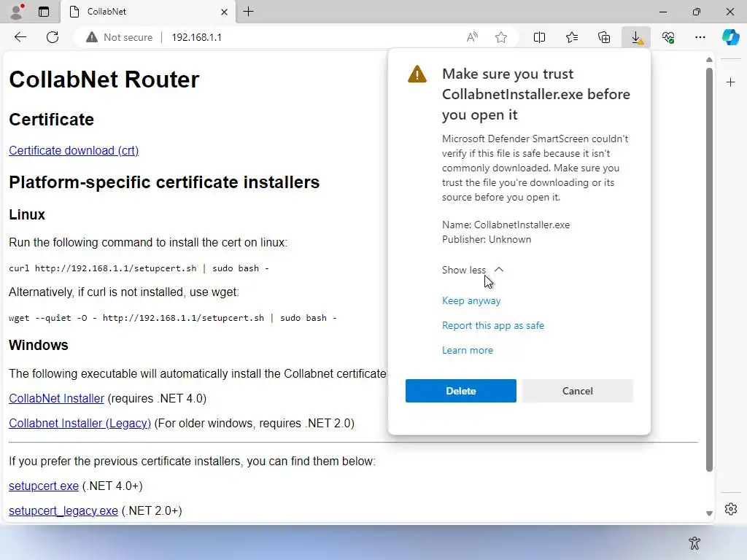Click the page vertical scrollbar thumb
This screenshot has height=560, width=747.
709,269
